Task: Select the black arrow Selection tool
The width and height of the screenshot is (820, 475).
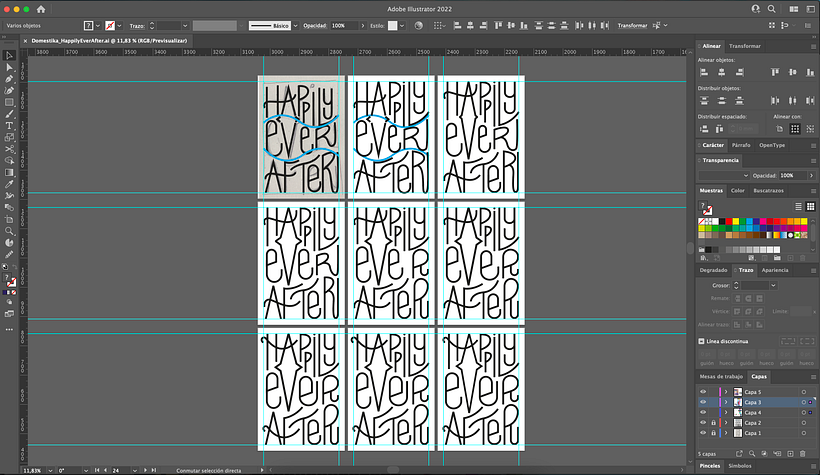Action: coord(9,55)
